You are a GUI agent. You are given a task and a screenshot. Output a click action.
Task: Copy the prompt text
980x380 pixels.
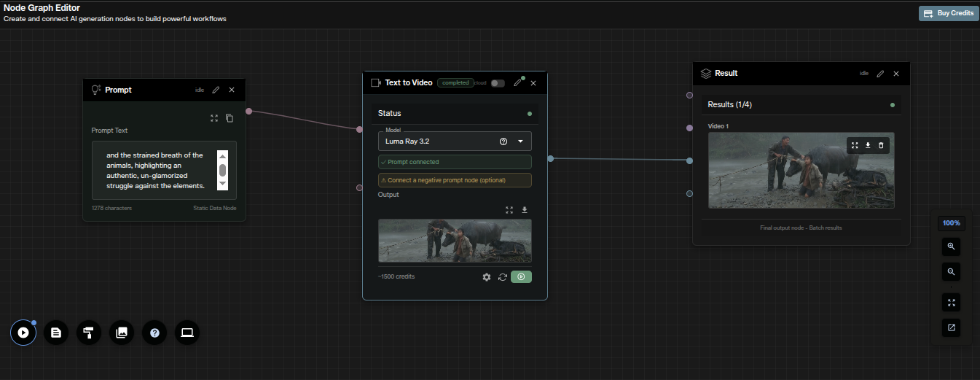click(229, 117)
